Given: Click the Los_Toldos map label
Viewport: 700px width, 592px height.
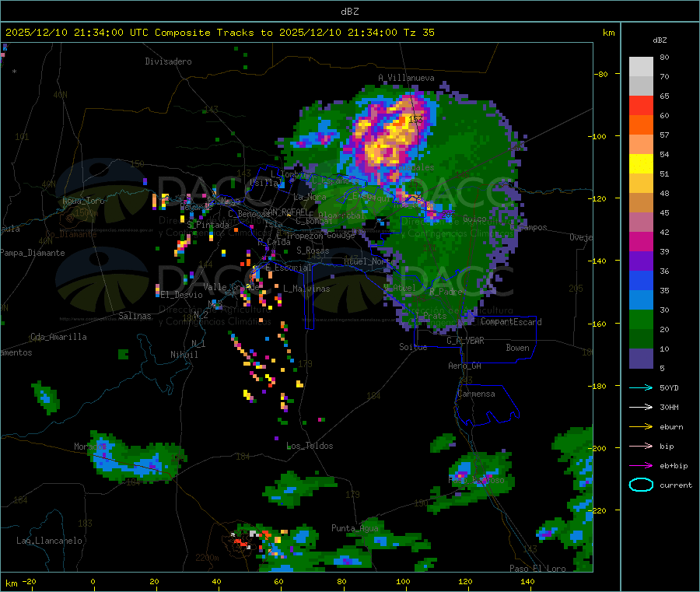Looking at the screenshot, I should [310, 446].
